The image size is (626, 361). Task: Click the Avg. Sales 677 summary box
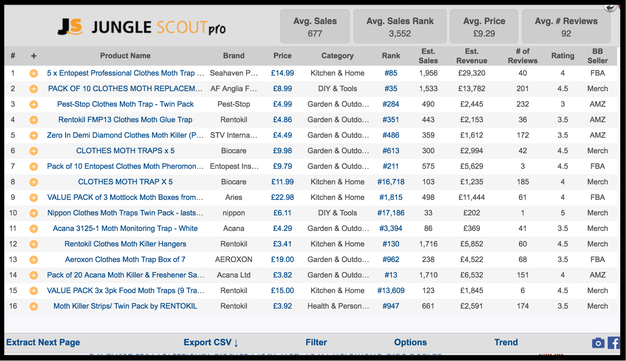315,26
